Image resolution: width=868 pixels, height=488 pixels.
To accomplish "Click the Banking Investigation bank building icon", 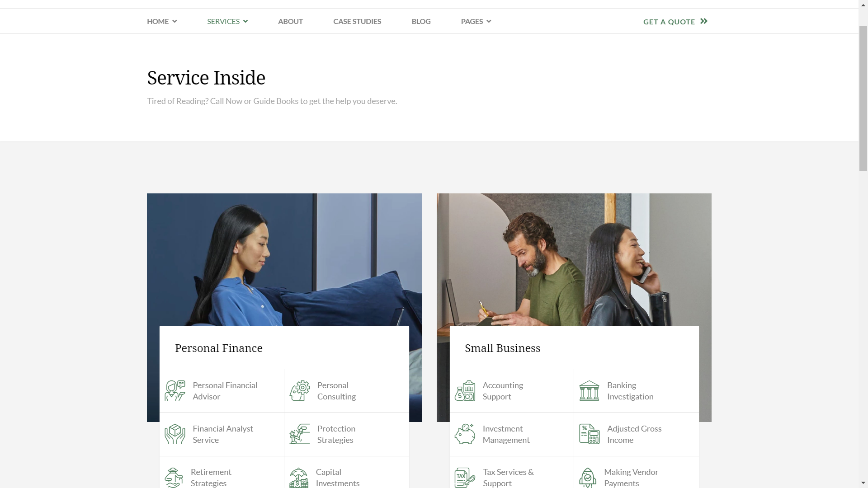I will [590, 391].
